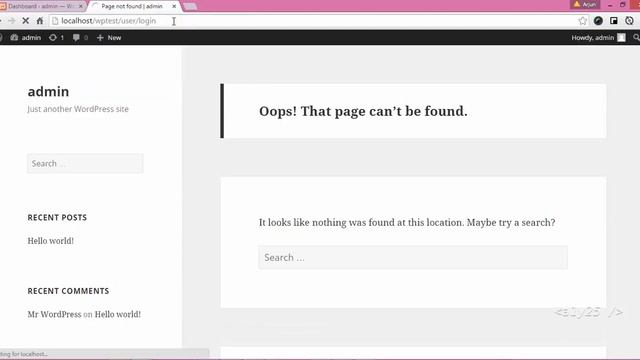The height and width of the screenshot is (360, 640).
Task: Open a new browser tab
Action: click(190, 7)
